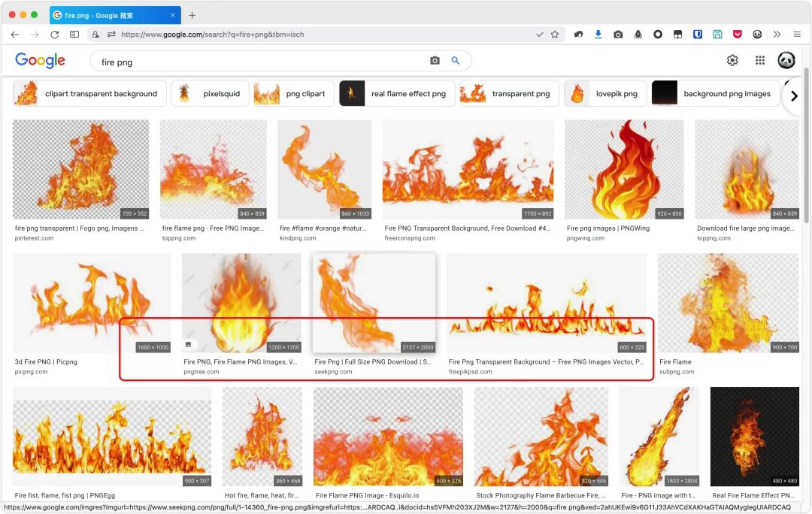Image resolution: width=812 pixels, height=514 pixels.
Task: Click 'Fire PNG, Fire Flame PNG Images' link
Action: point(241,361)
